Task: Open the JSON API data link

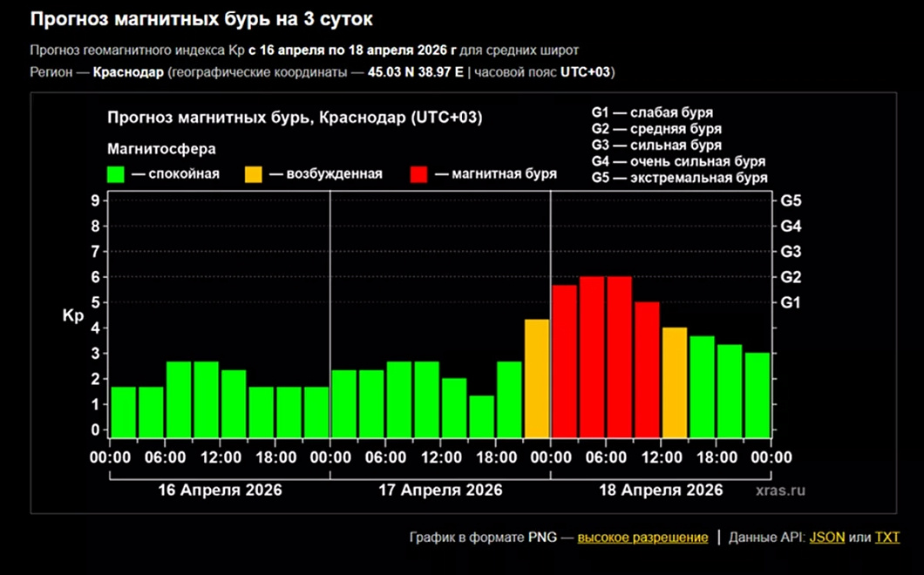Action: (x=826, y=538)
